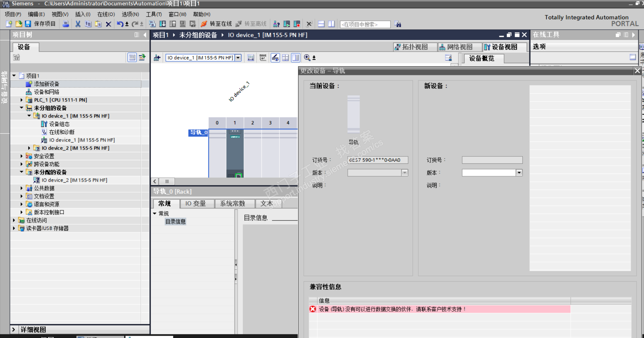644x338 pixels.
Task: Expand the PLC_1 [CPU 1511-1 PN] node
Action: (22, 100)
